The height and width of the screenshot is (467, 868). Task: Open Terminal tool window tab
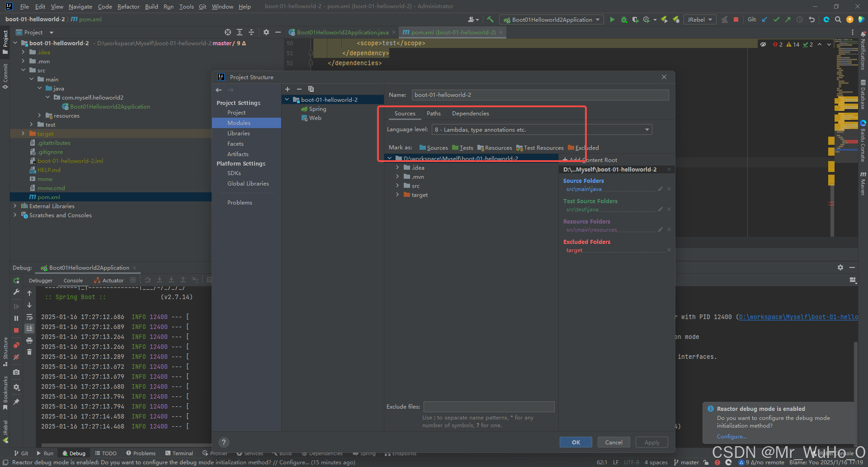pyautogui.click(x=179, y=453)
